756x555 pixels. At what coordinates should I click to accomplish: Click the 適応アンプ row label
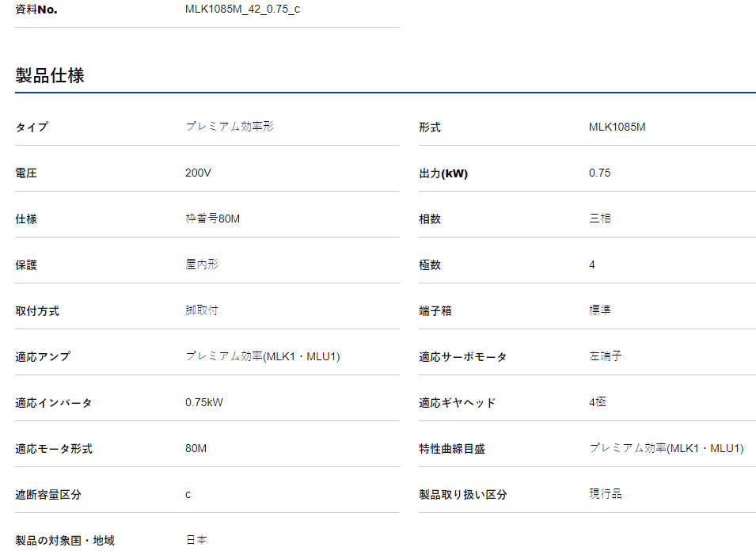point(43,357)
